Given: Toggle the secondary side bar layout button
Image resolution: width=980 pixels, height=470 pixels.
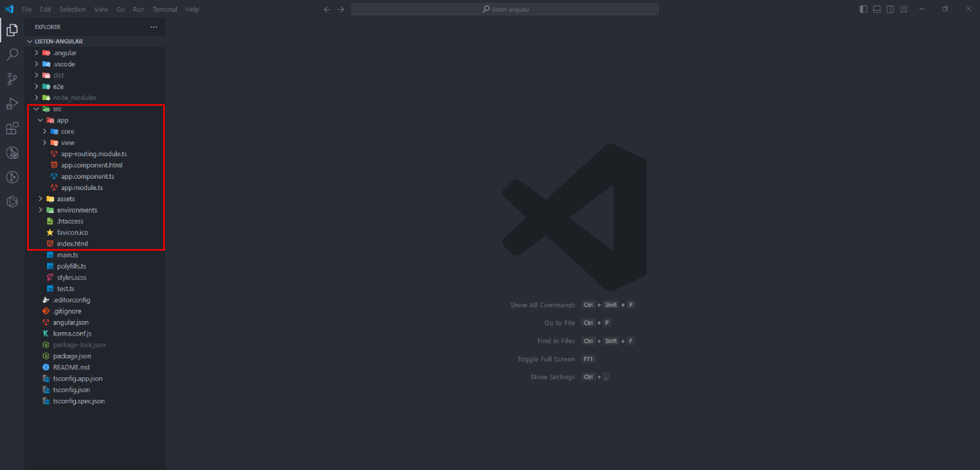Looking at the screenshot, I should pyautogui.click(x=891, y=9).
